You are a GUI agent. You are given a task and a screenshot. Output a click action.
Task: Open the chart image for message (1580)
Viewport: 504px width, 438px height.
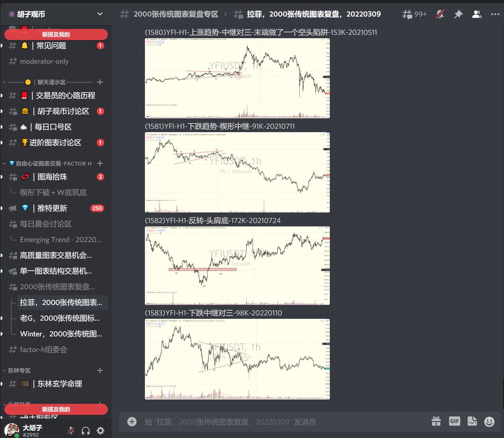pos(237,78)
